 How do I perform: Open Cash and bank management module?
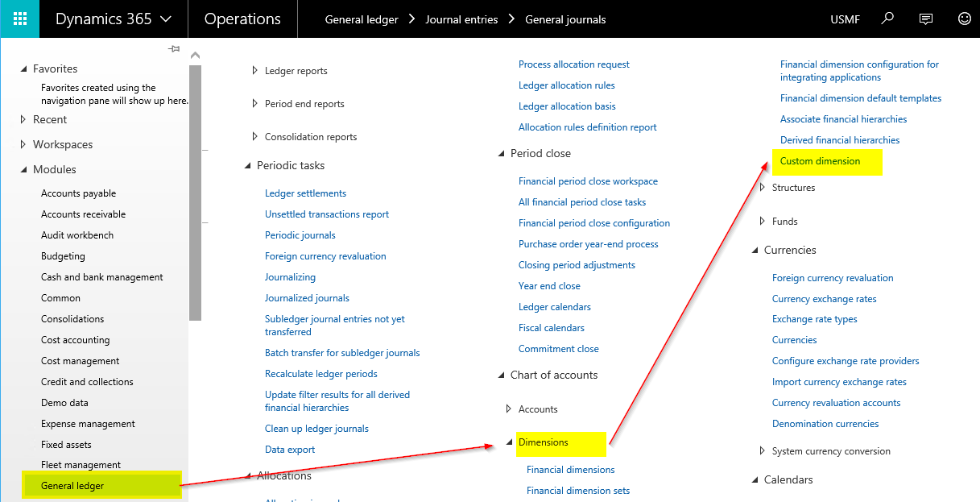coord(102,277)
